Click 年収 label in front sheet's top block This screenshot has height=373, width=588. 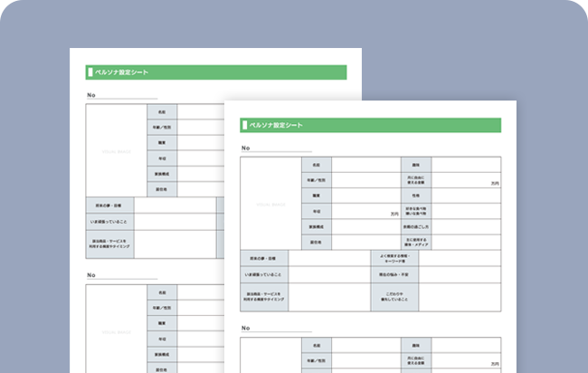[x=317, y=211]
